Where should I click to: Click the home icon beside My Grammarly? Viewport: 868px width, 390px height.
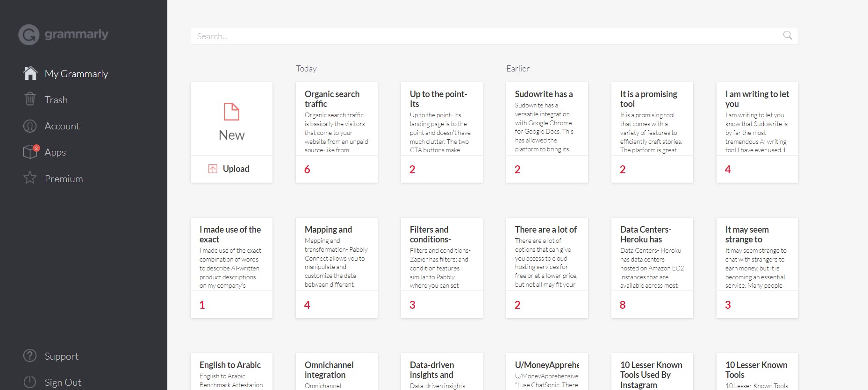coord(30,73)
